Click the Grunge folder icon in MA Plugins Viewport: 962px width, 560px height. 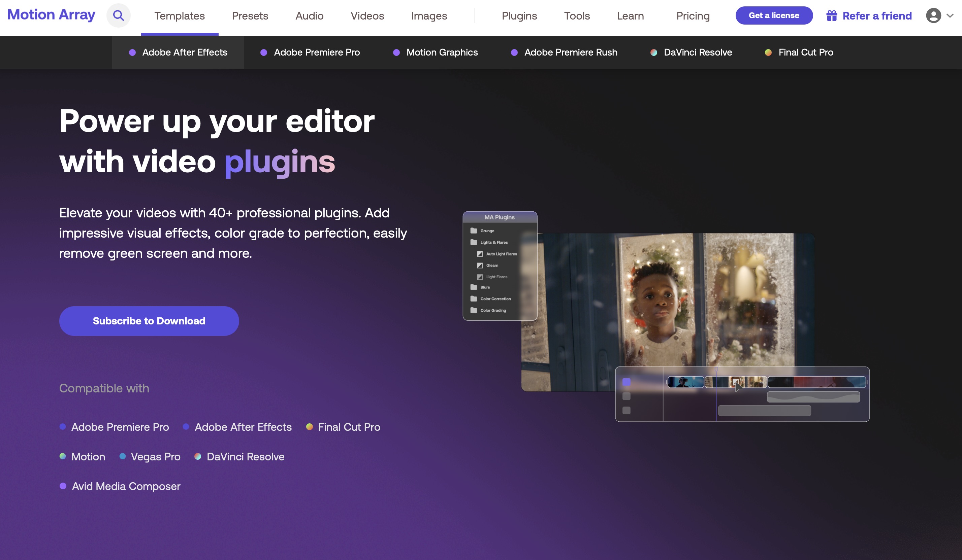[474, 231]
